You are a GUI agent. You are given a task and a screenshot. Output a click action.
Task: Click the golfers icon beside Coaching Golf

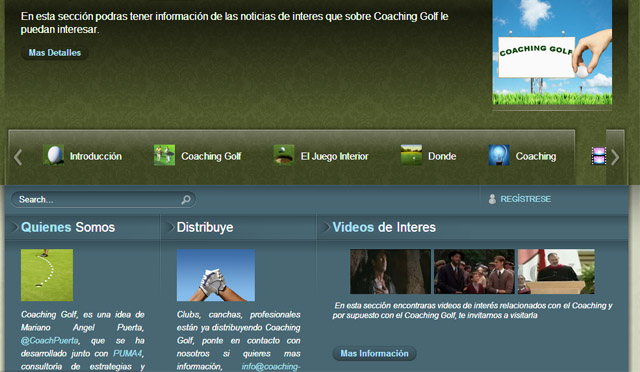[164, 155]
